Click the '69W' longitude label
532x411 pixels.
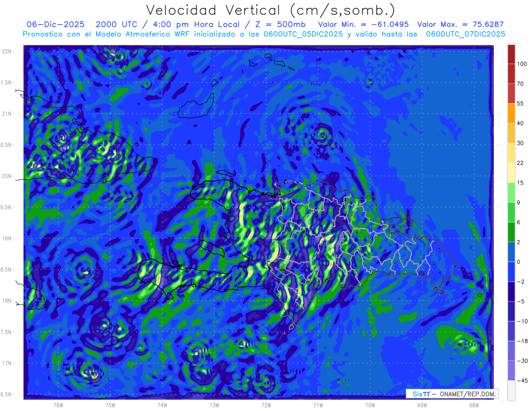[x=422, y=405]
